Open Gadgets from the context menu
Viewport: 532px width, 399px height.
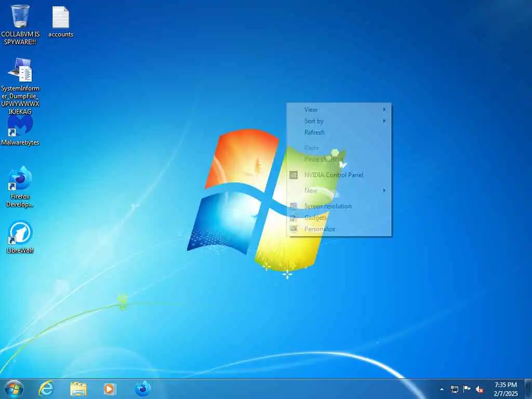pyautogui.click(x=339, y=218)
